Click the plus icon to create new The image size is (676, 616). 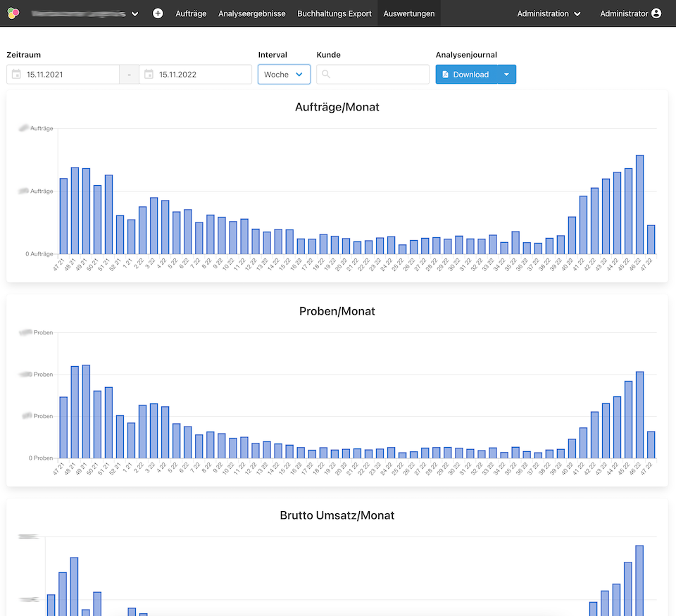(x=158, y=13)
